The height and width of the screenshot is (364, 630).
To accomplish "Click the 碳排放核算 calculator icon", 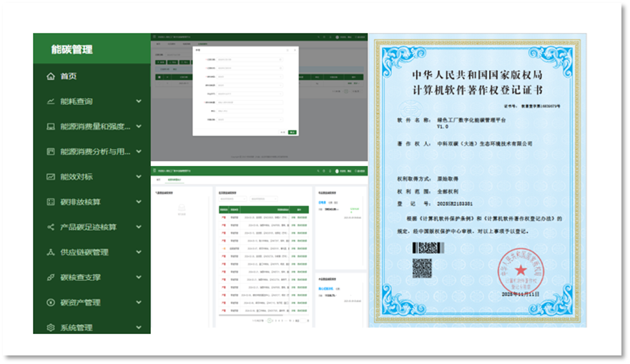I will [51, 202].
